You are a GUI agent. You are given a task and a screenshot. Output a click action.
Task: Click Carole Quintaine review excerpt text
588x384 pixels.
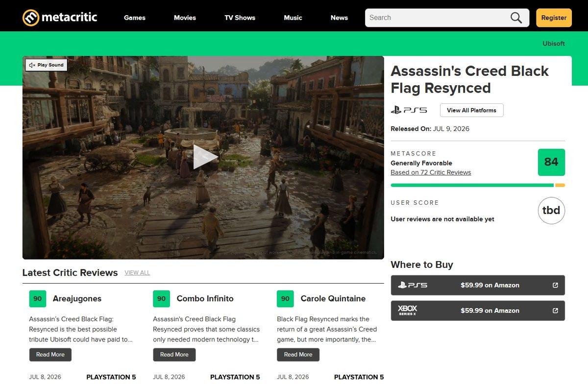click(327, 329)
